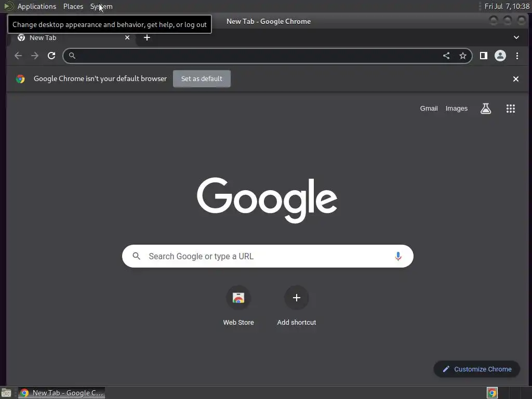The image size is (532, 399).
Task: Add a new shortcut tile
Action: [x=297, y=306]
